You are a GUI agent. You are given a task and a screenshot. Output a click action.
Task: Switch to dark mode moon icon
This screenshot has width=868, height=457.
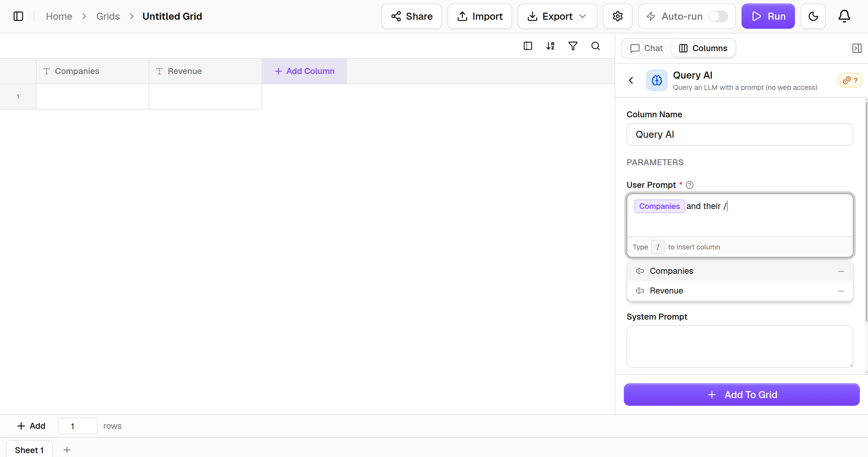pos(813,16)
